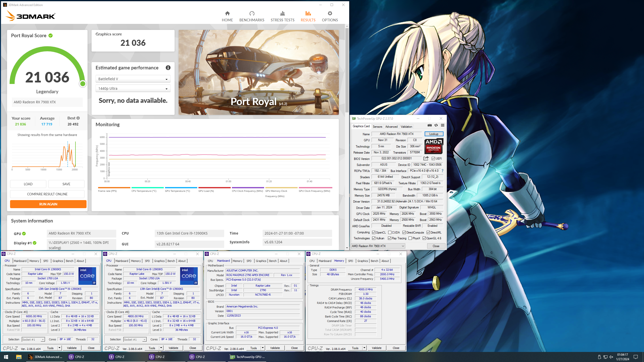Viewport: 644px width, 362px height.
Task: Open File Explorer from the taskbar
Action: 19,357
